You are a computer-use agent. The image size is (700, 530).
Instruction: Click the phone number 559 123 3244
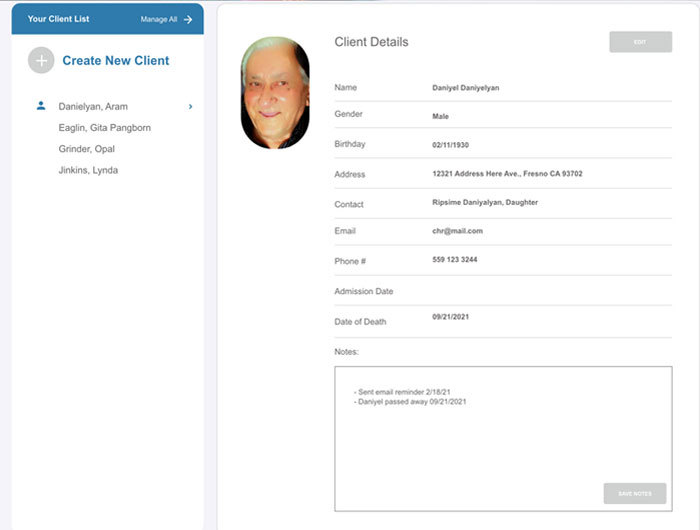click(x=454, y=259)
